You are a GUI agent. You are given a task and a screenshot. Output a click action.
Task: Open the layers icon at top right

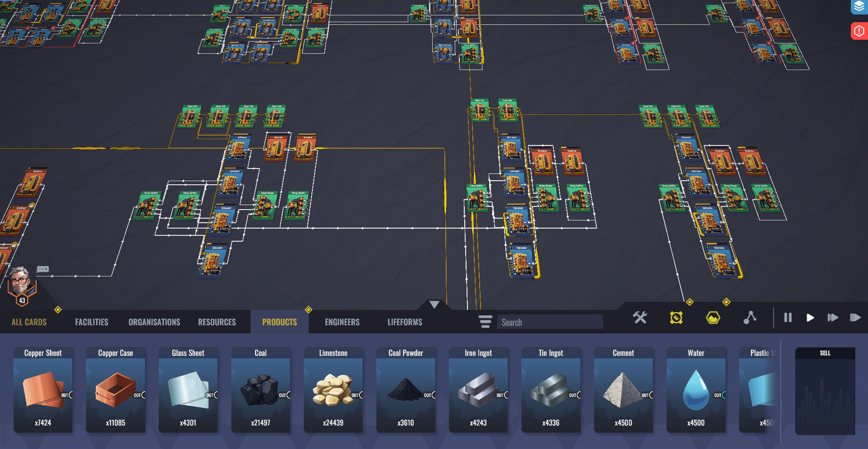(x=859, y=7)
